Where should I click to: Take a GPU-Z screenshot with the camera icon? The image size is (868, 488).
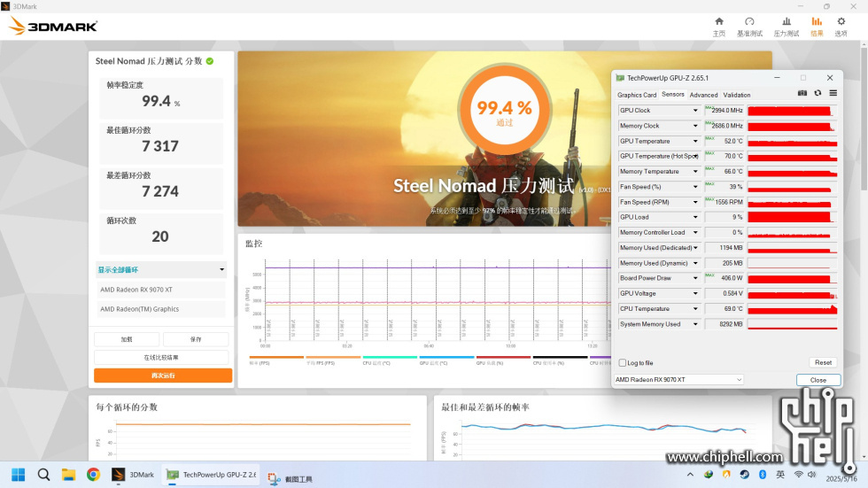[x=802, y=93]
